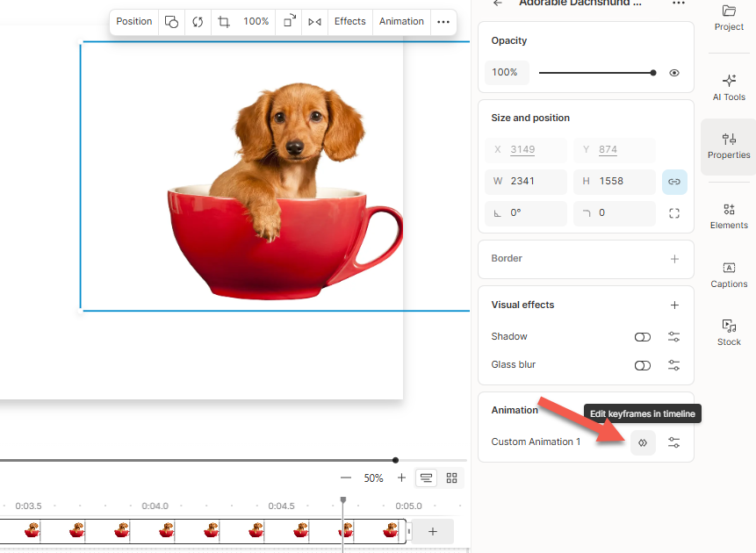Open the Animation tab
Screen dimensions: 756x553
tap(401, 21)
